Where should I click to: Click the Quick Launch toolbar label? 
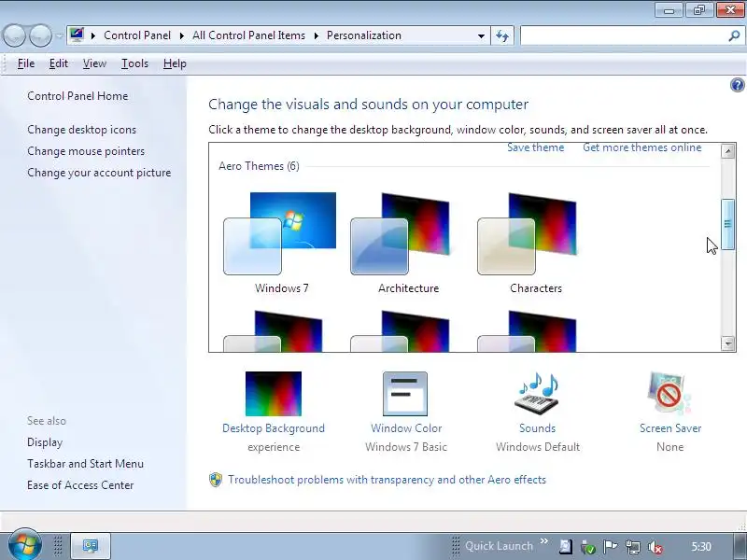[x=499, y=546]
